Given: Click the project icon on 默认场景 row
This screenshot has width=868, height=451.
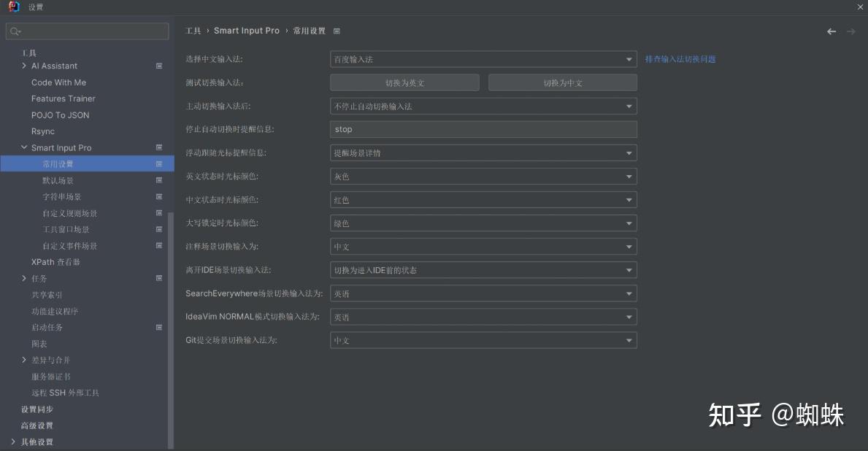Looking at the screenshot, I should click(x=159, y=180).
